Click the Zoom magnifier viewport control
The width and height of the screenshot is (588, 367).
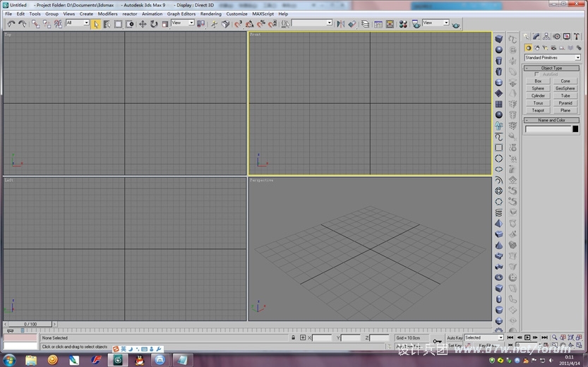tap(554, 337)
